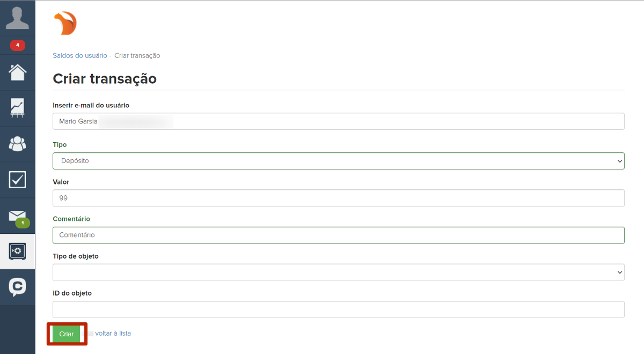The height and width of the screenshot is (354, 644).
Task: Open the users group icon
Action: [x=18, y=144]
